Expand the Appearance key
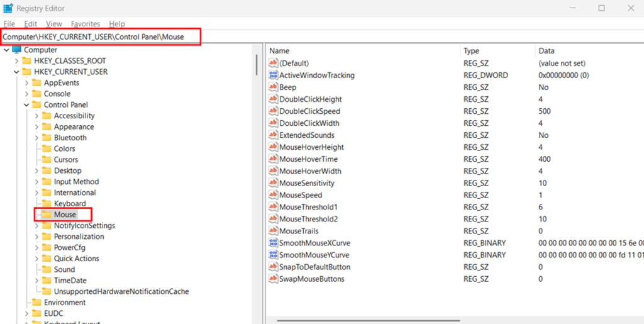This screenshot has height=324, width=644. click(36, 126)
